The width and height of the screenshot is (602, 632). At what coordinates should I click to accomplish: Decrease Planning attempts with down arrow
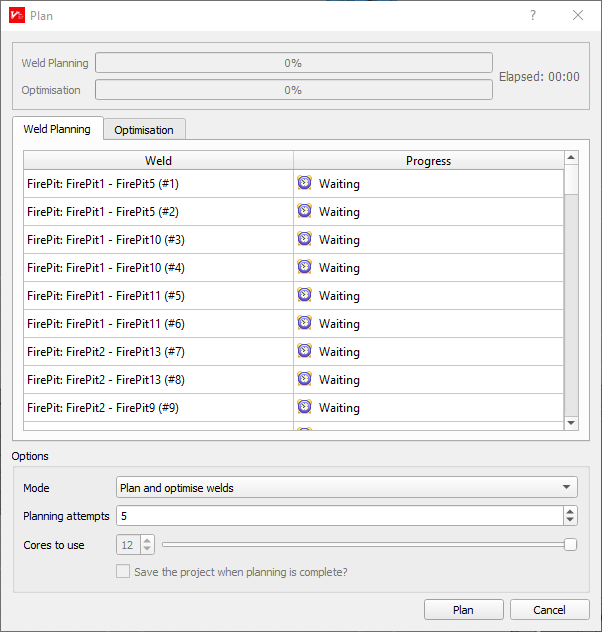[570, 520]
